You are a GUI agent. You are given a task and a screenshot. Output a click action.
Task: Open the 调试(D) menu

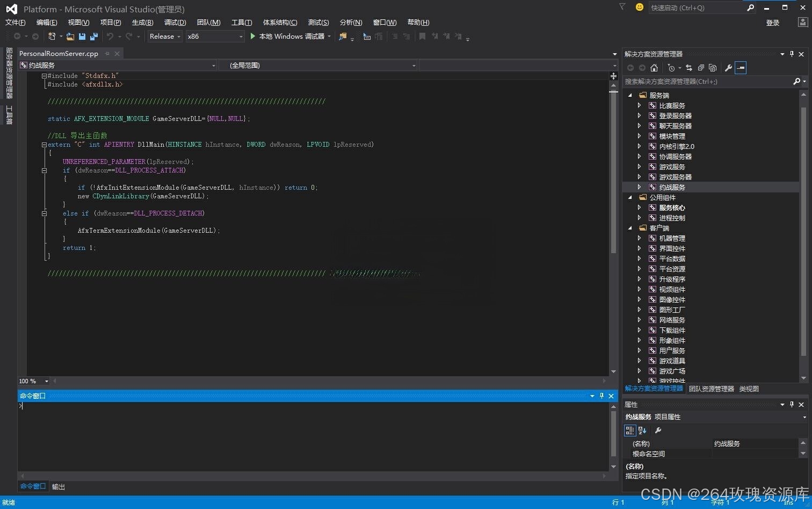click(175, 22)
